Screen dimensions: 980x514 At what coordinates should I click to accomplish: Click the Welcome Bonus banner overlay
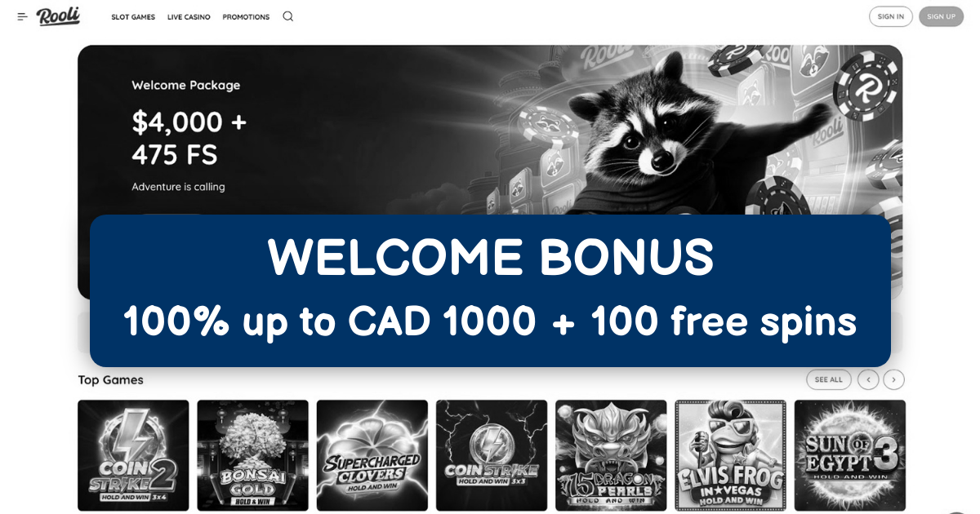pos(490,290)
